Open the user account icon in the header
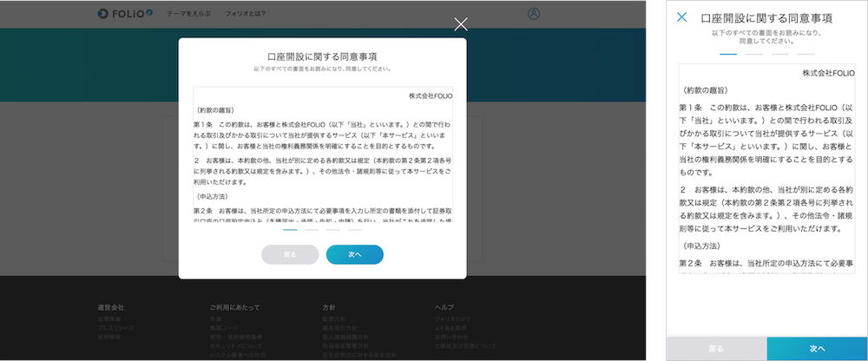The height and width of the screenshot is (361, 868). coord(534,14)
